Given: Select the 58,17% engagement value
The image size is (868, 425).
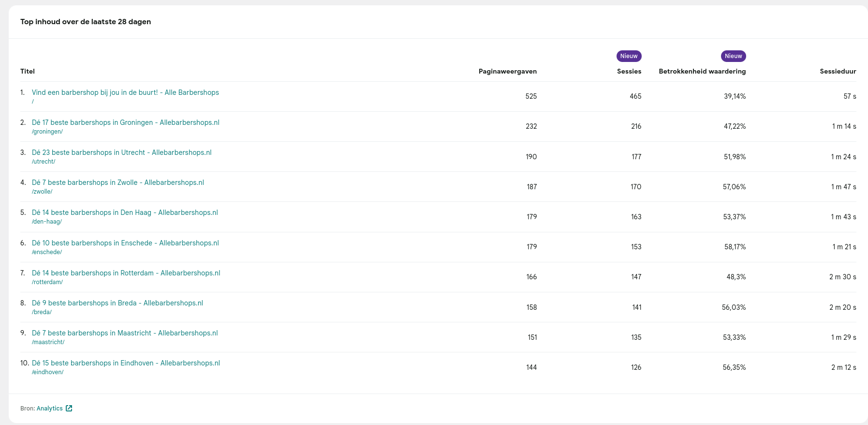Looking at the screenshot, I should [x=735, y=247].
